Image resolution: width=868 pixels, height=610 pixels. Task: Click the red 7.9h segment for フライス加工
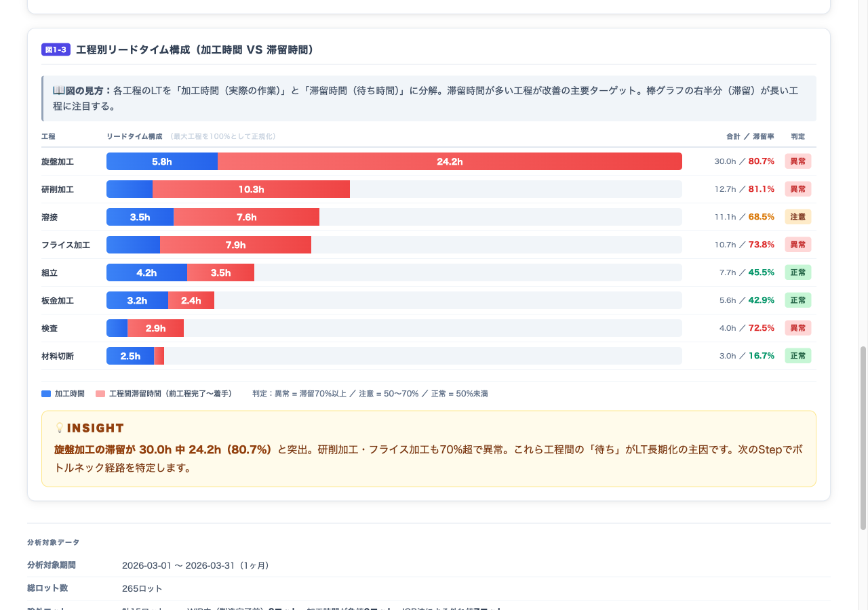tap(235, 245)
